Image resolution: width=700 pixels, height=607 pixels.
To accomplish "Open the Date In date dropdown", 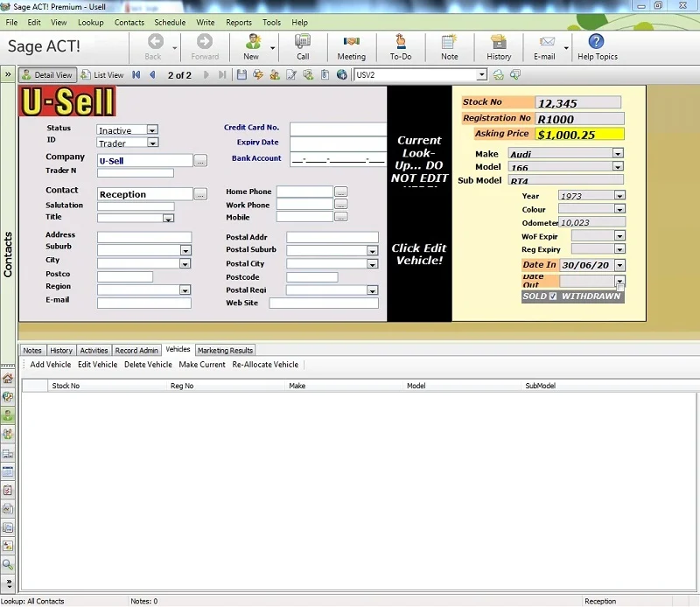I will tap(619, 265).
